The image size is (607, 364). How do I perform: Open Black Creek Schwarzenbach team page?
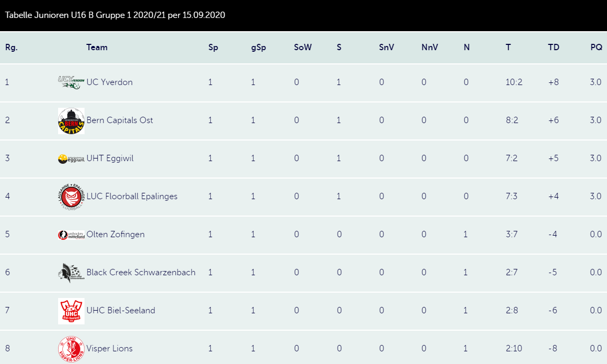pos(141,272)
